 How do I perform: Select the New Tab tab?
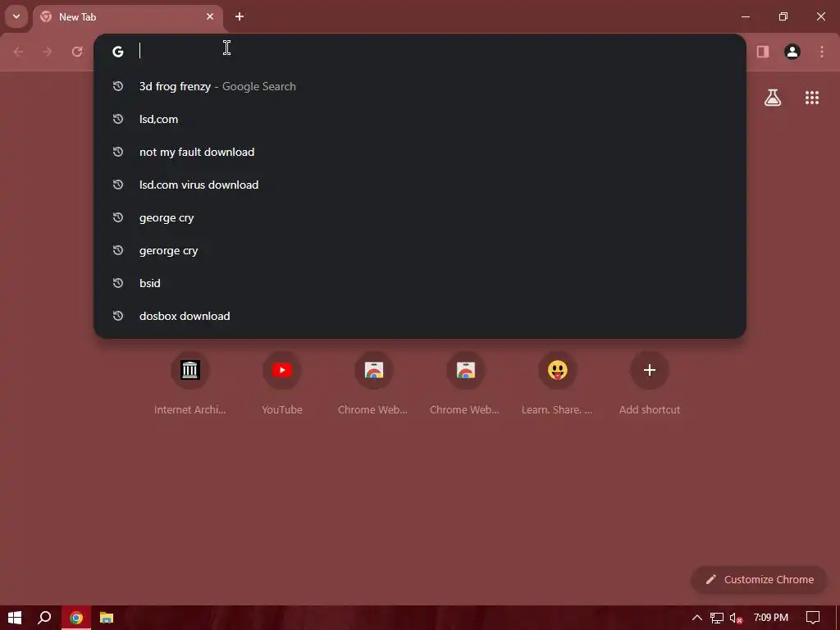(129, 16)
